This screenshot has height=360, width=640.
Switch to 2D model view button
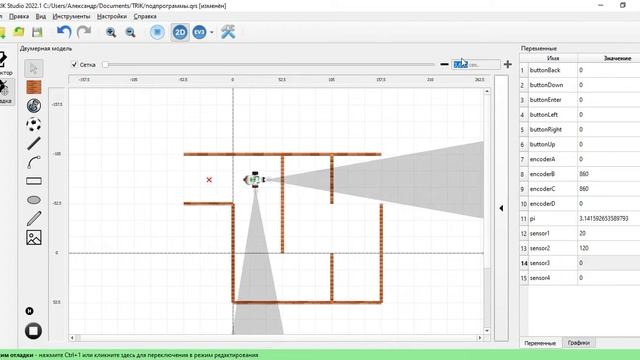[180, 32]
